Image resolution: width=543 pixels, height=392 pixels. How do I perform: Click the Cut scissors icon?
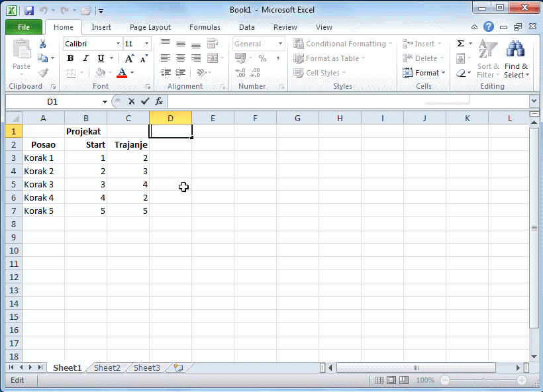click(43, 44)
